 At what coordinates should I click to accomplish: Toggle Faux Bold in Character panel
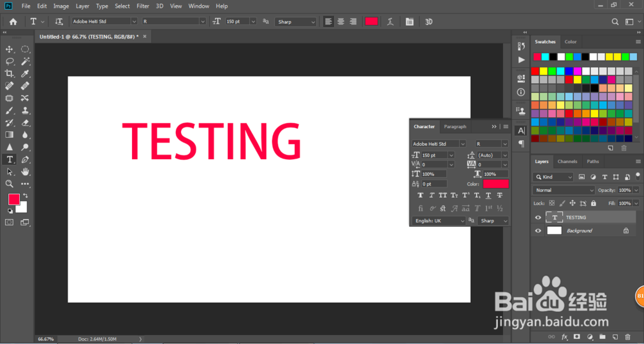(x=420, y=196)
